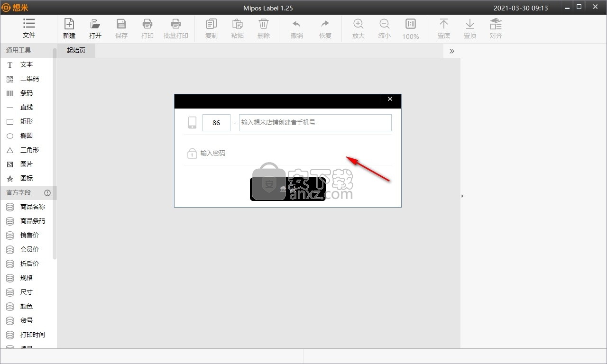
Task: Click the 86 country code field
Action: click(x=216, y=123)
